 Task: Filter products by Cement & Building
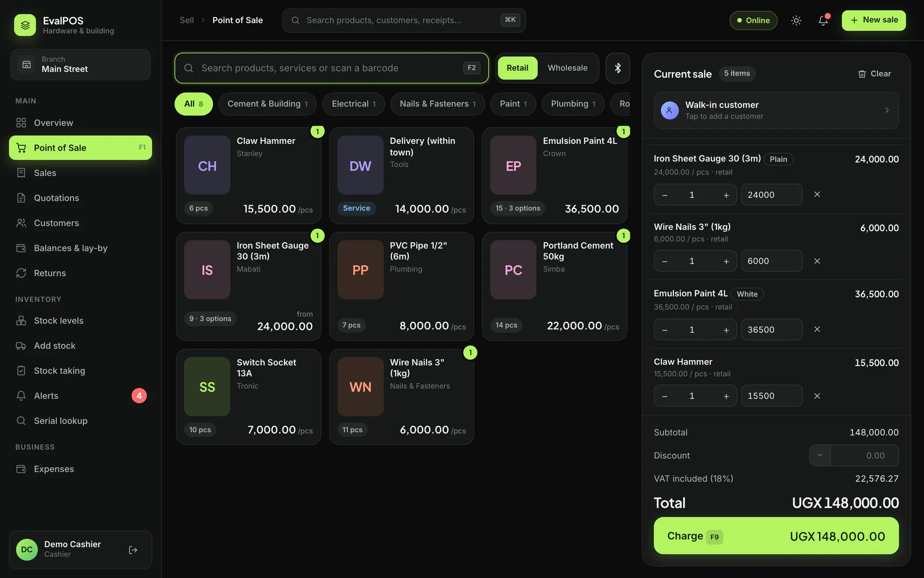[267, 104]
